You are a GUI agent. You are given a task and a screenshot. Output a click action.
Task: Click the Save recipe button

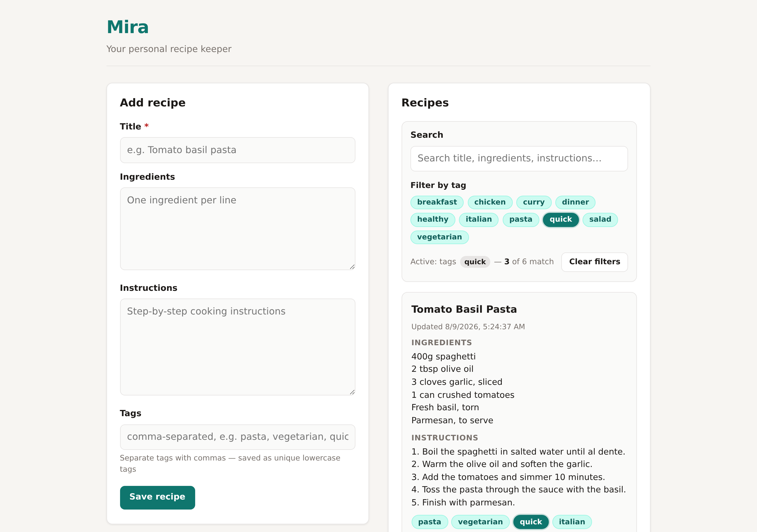tap(157, 497)
